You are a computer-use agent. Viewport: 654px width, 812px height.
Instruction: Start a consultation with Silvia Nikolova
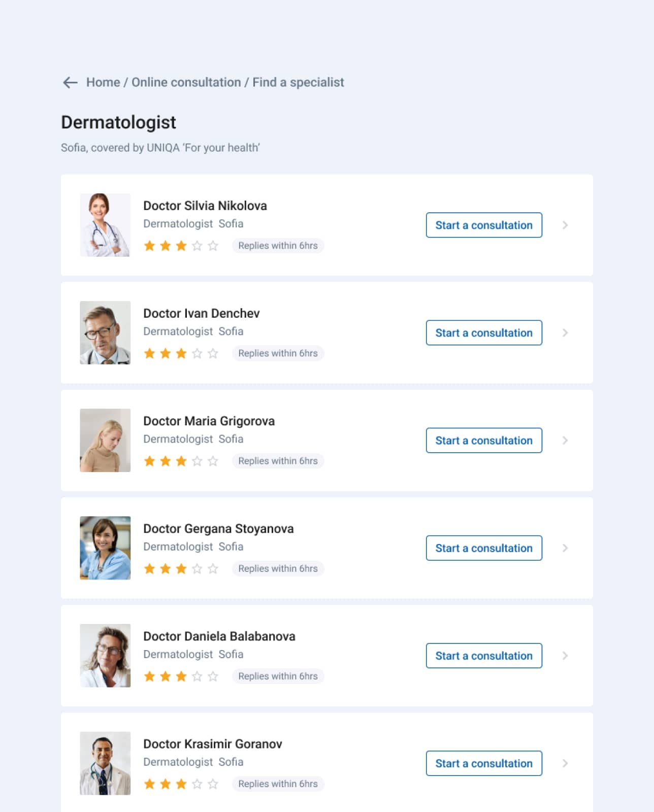point(483,225)
